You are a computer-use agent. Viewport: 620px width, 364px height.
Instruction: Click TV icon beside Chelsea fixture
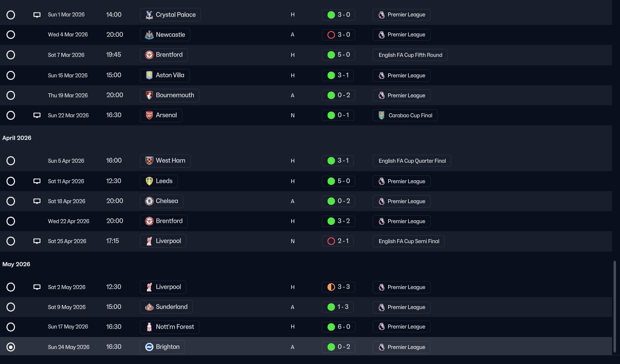click(36, 201)
